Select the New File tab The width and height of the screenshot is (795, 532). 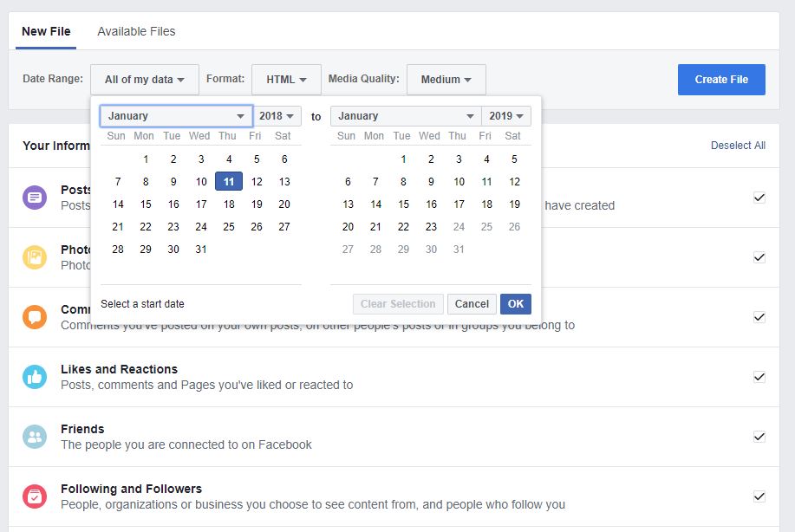tap(46, 31)
